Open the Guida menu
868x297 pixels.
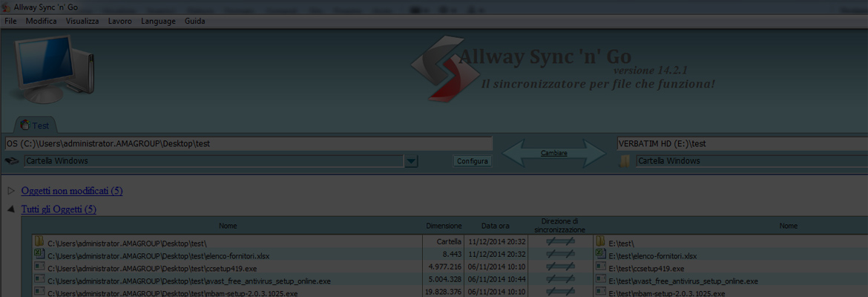point(195,21)
